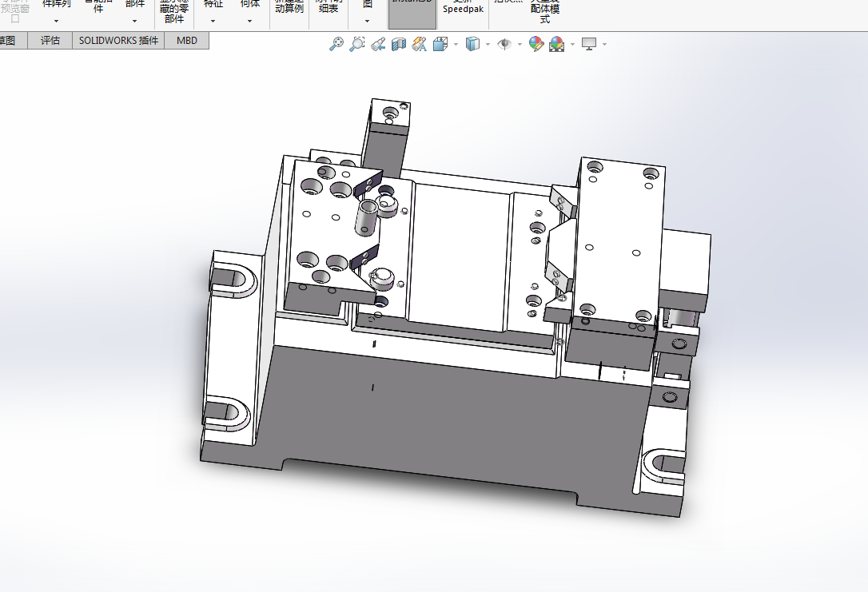The width and height of the screenshot is (868, 592).
Task: Click the 动算例 ribbon button
Action: pyautogui.click(x=289, y=8)
